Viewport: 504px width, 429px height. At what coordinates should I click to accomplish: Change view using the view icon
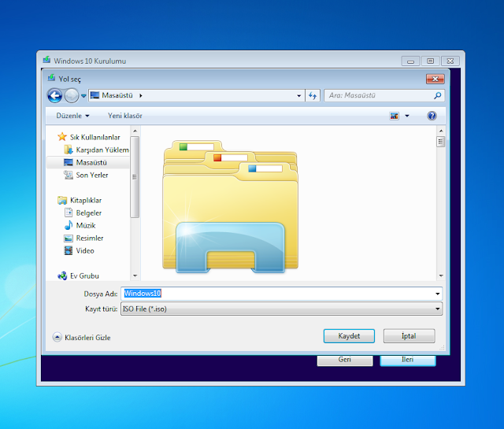click(394, 116)
